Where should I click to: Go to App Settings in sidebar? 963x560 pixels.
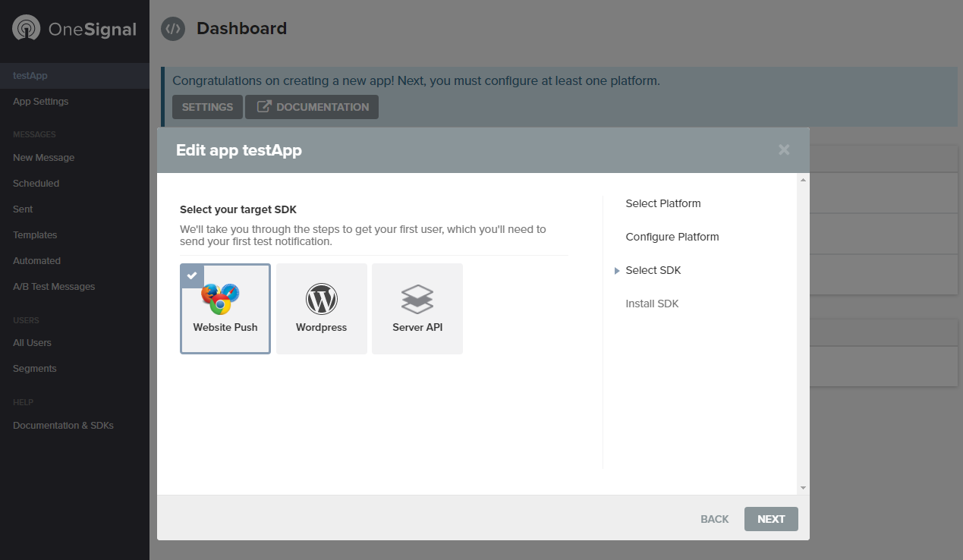pos(41,102)
